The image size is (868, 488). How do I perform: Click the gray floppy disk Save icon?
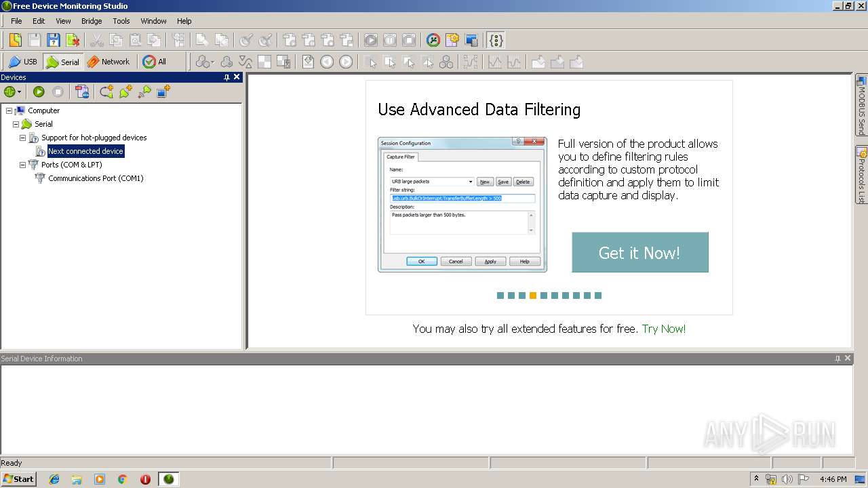34,40
